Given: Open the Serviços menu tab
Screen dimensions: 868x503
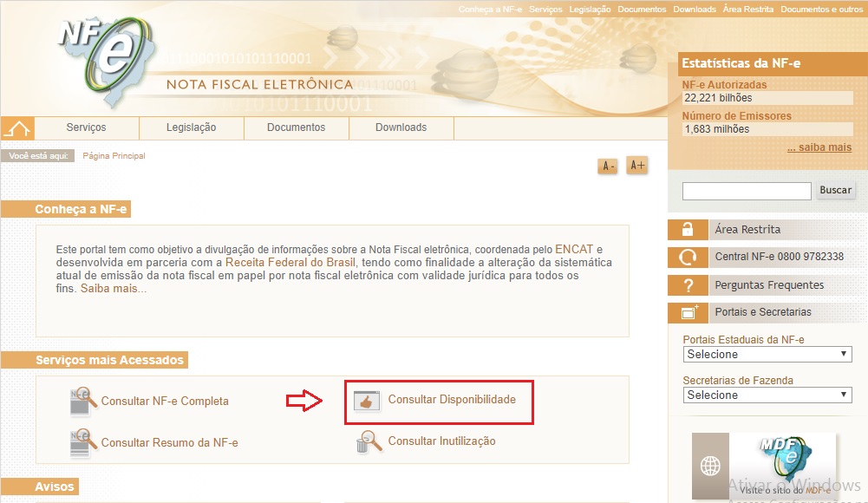Looking at the screenshot, I should click(x=86, y=127).
